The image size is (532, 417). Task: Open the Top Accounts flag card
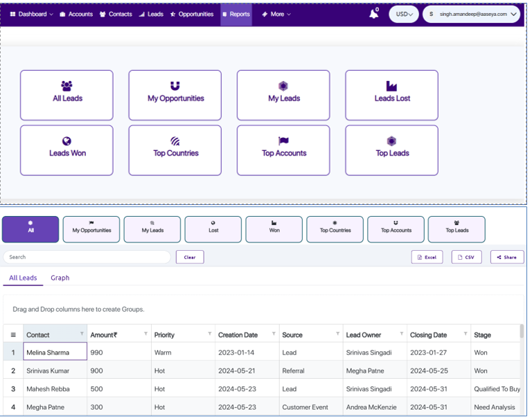coord(283,150)
